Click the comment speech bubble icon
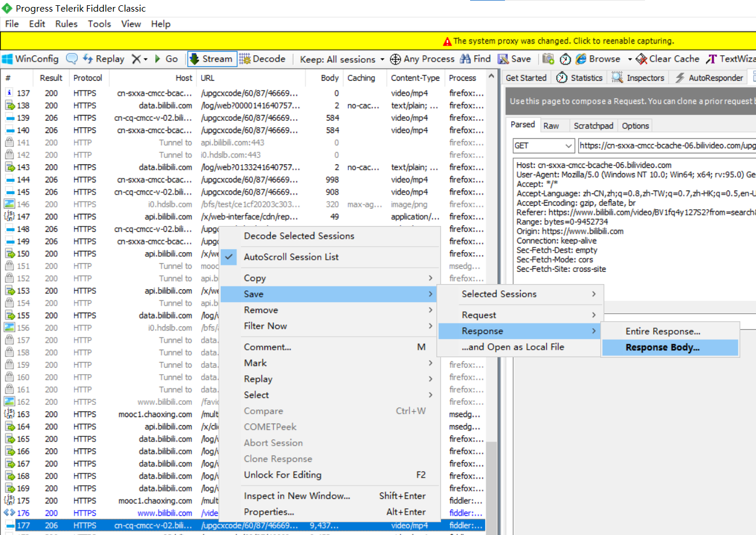Viewport: 756px width, 535px height. (x=72, y=59)
